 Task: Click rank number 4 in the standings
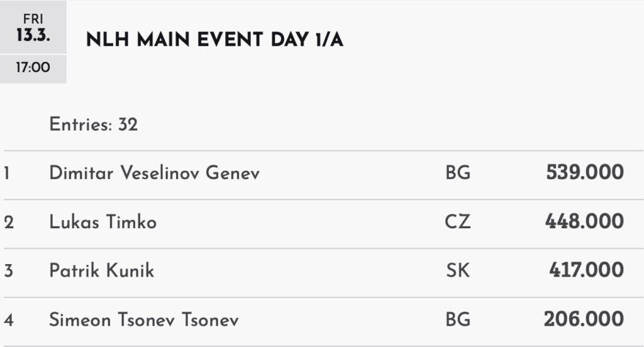pyautogui.click(x=8, y=320)
